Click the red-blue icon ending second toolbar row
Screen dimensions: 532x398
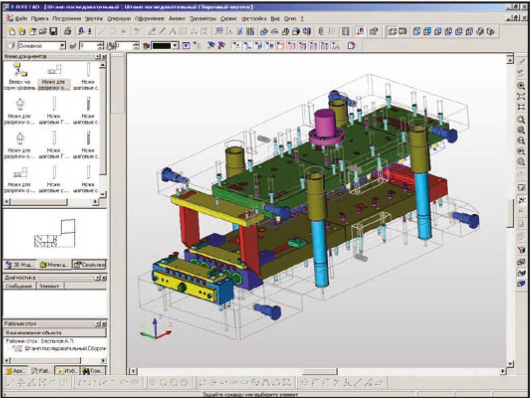point(351,45)
